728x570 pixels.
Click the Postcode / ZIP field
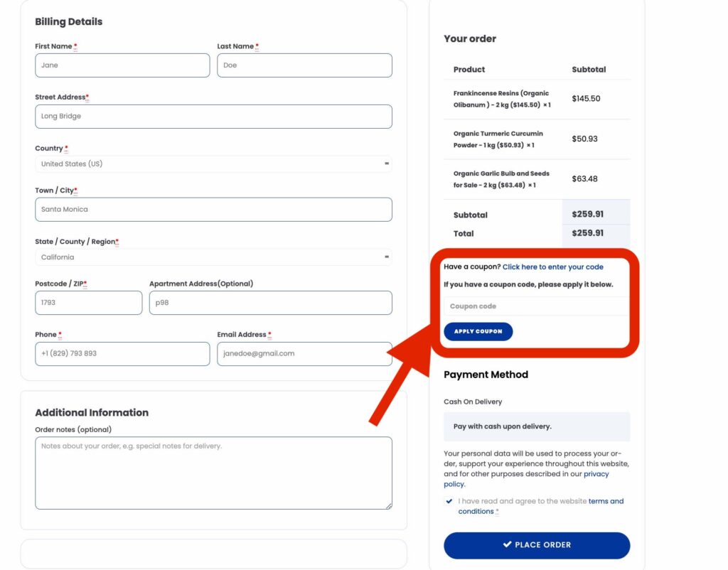click(x=88, y=302)
